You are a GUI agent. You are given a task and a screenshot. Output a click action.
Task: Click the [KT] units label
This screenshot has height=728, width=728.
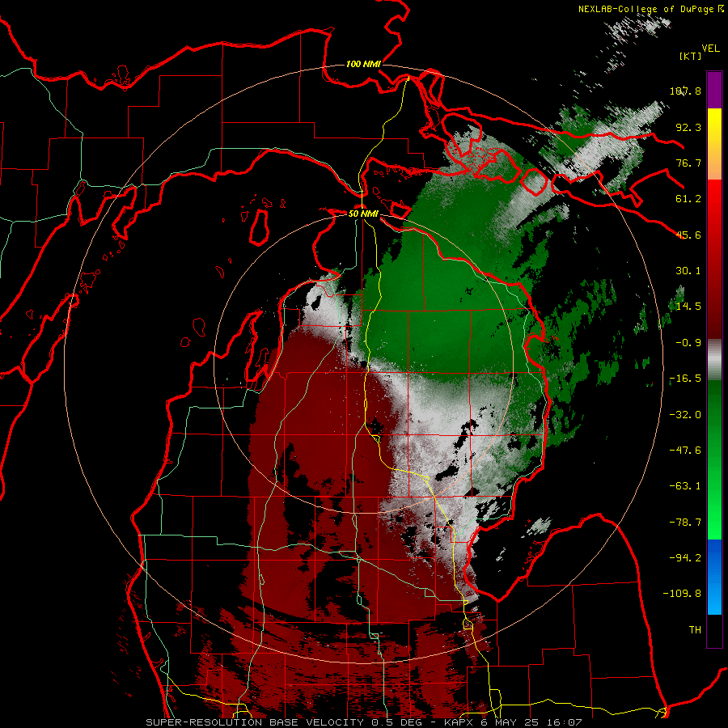point(690,56)
